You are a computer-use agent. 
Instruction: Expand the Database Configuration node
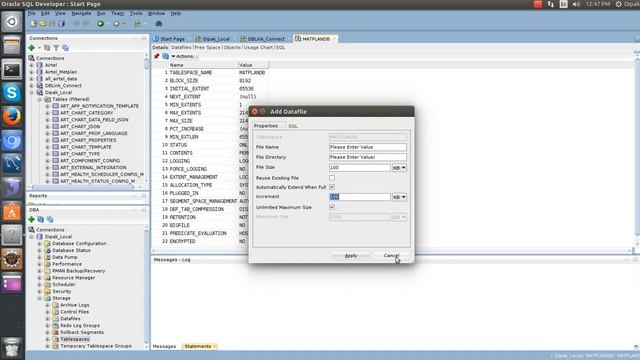[40, 243]
